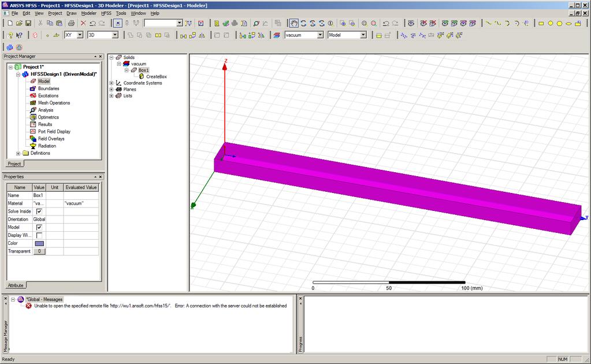Click the New project icon
The image size is (591, 364).
point(10,23)
